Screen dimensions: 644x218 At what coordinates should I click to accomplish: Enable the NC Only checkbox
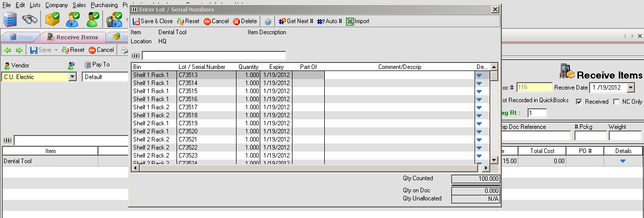[616, 102]
